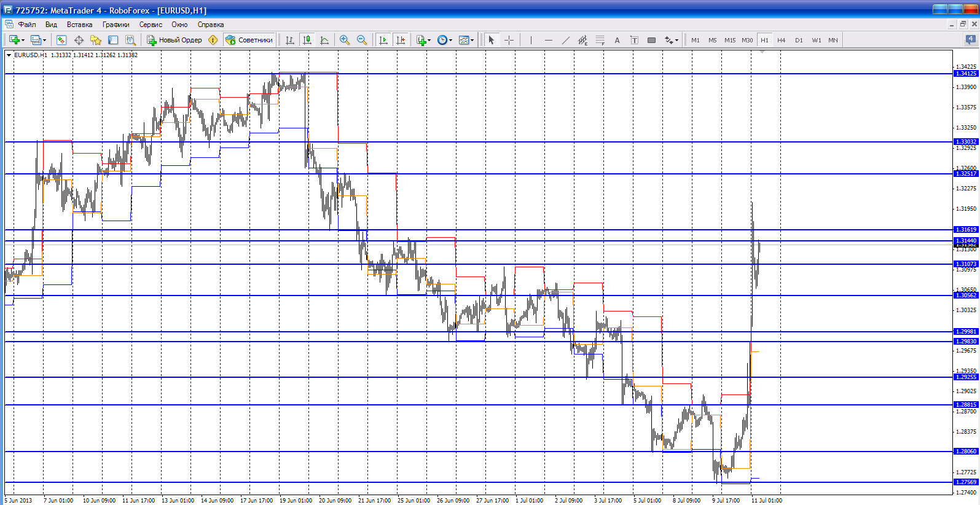Select the arrow cursor tool
980x505 pixels.
[491, 40]
